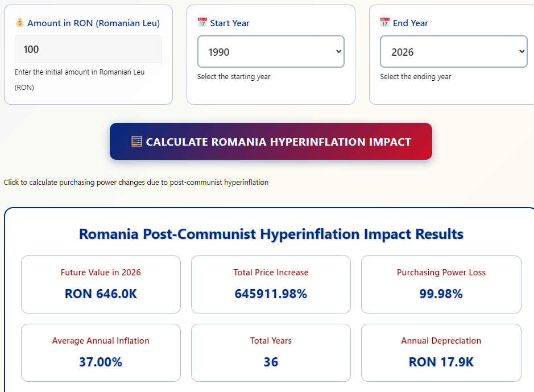Click the 'Start Year' label text

pyautogui.click(x=230, y=23)
